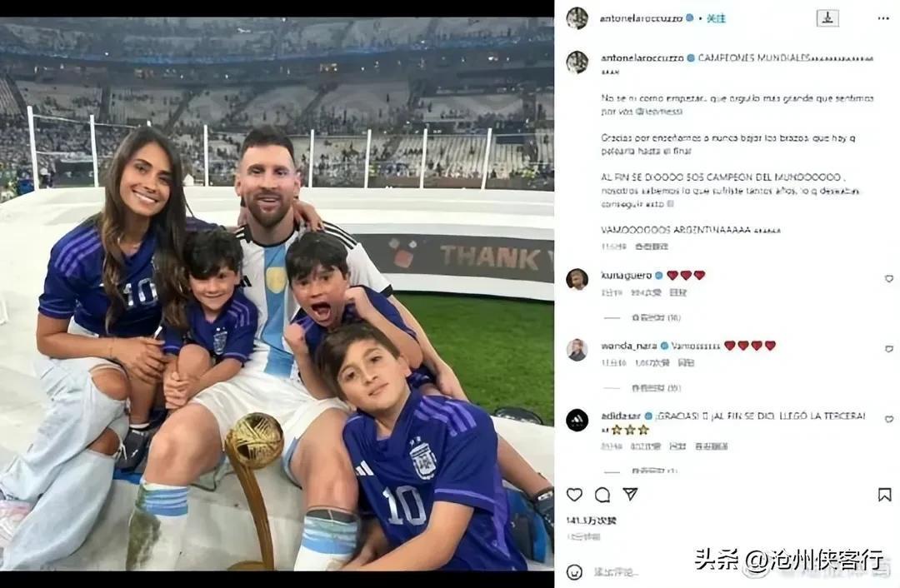The width and height of the screenshot is (900, 588).
Task: Open the emoji picker in the comment box
Action: point(574,572)
